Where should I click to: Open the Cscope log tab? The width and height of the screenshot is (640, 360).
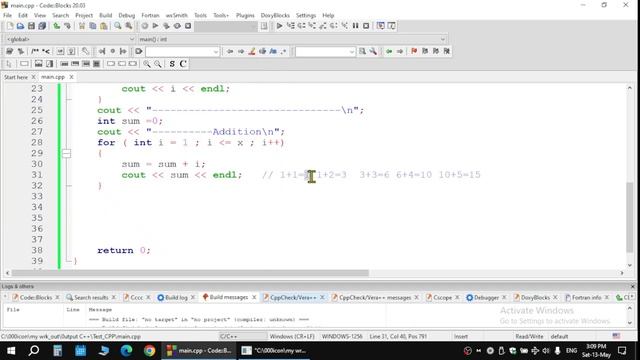(442, 298)
